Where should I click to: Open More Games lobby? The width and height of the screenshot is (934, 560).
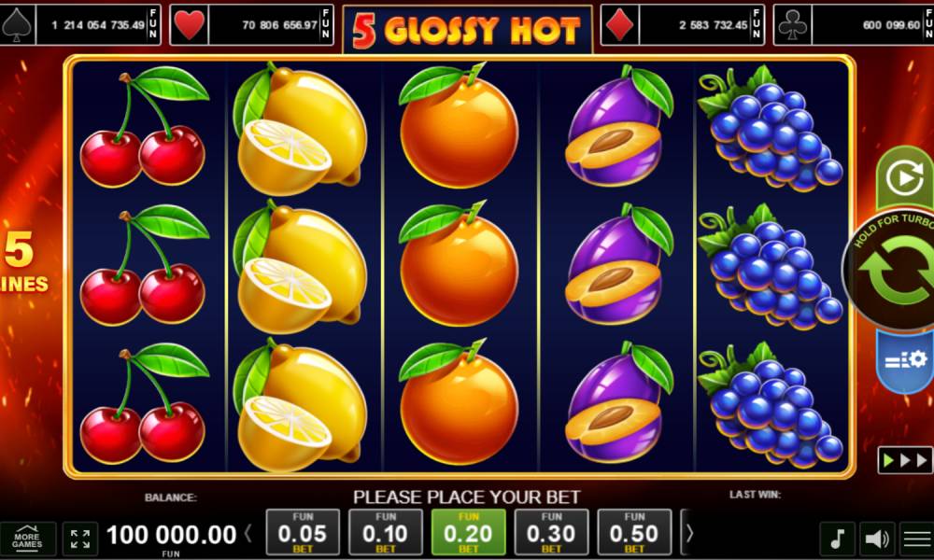coord(27,539)
